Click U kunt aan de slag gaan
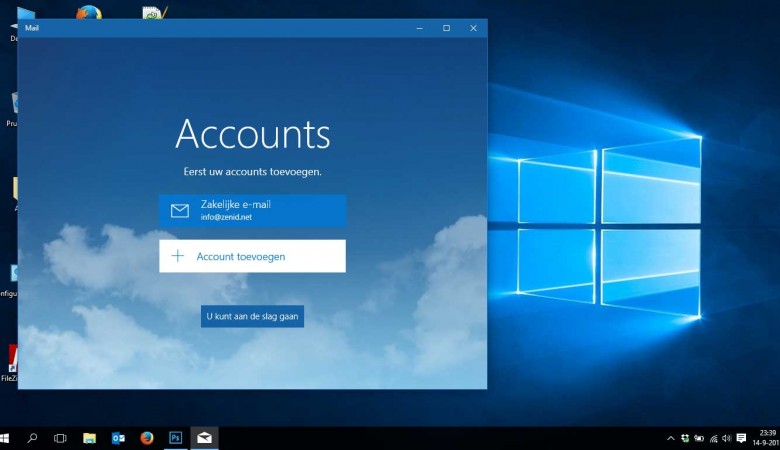The height and width of the screenshot is (450, 780). [252, 316]
